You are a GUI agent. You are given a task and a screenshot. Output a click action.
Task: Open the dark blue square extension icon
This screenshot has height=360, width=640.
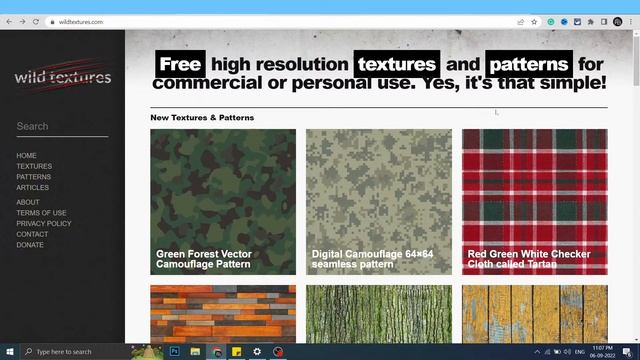(x=577, y=22)
